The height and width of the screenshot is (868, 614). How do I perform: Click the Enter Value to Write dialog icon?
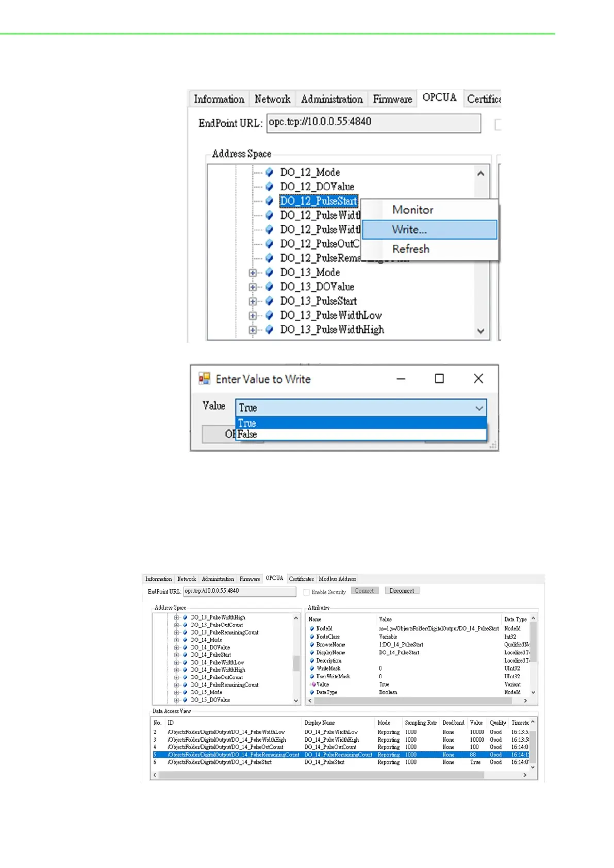pyautogui.click(x=205, y=379)
